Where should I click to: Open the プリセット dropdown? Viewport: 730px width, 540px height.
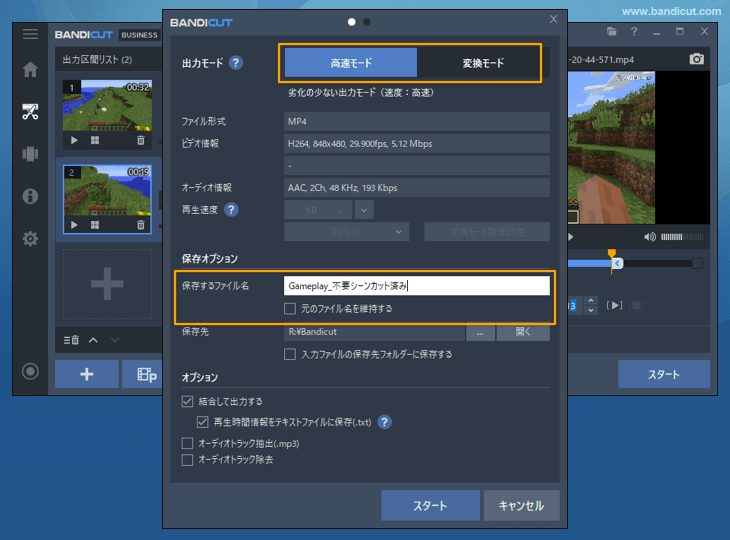346,232
